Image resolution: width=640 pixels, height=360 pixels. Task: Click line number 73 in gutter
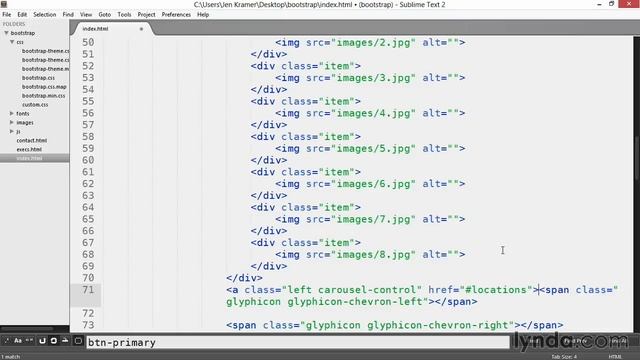[x=88, y=325]
